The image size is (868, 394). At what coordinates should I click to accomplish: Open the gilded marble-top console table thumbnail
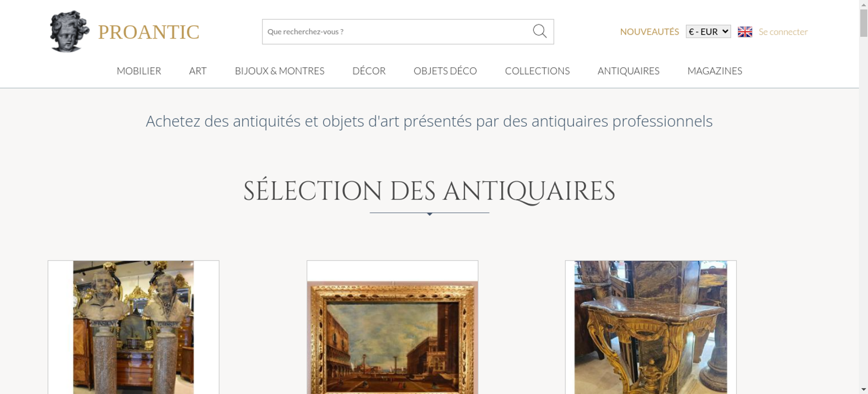tap(651, 327)
